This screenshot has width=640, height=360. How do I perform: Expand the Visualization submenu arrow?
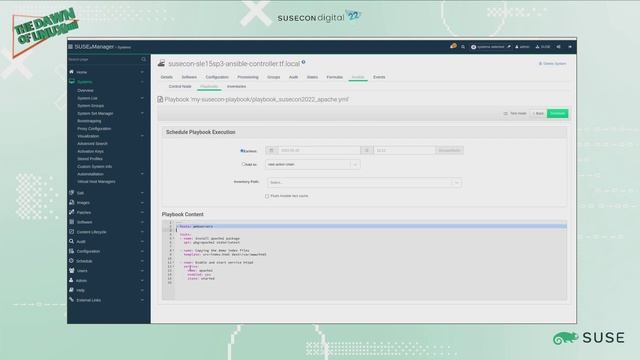click(142, 136)
